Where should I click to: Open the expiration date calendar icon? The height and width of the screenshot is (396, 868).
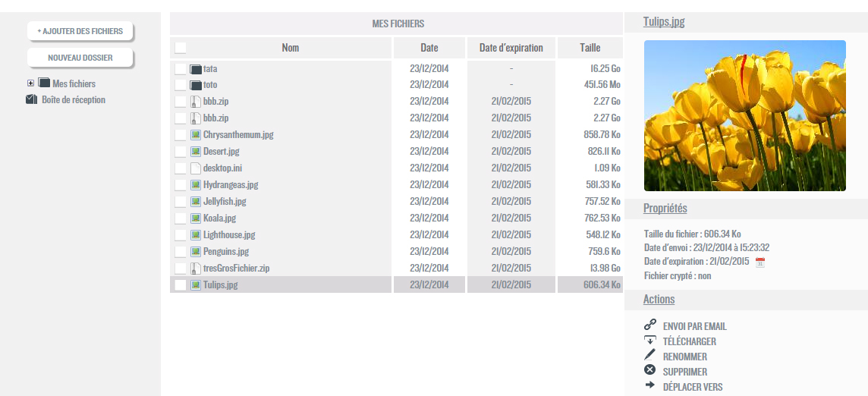tap(760, 262)
